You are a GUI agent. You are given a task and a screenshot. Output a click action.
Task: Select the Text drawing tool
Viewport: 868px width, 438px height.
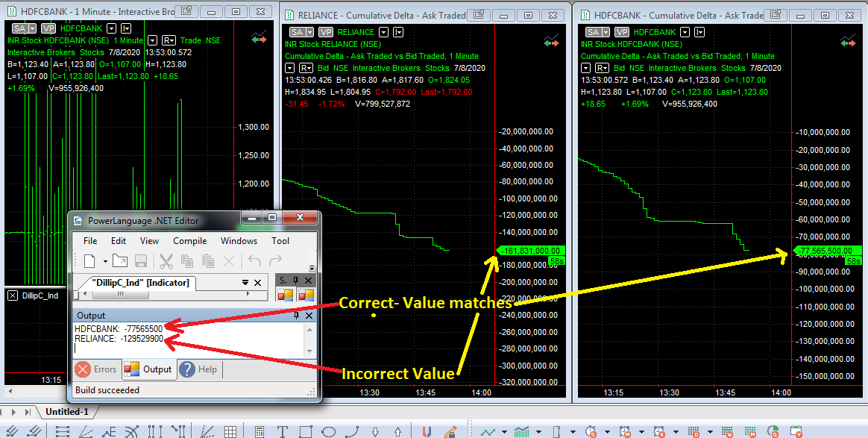click(x=283, y=431)
